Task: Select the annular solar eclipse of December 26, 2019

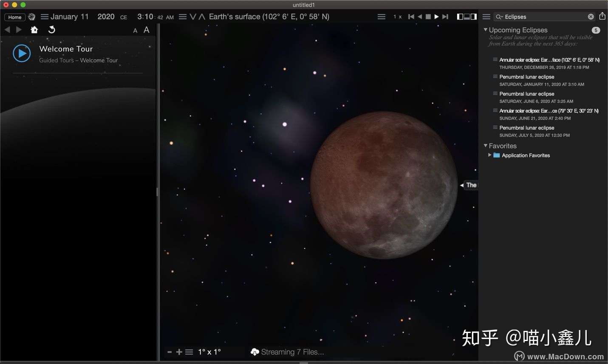Action: point(549,63)
